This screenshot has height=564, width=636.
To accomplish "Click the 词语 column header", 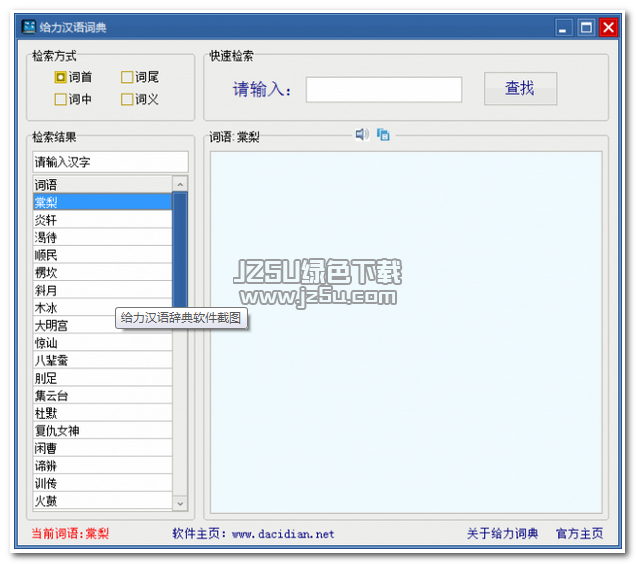I will click(x=103, y=185).
